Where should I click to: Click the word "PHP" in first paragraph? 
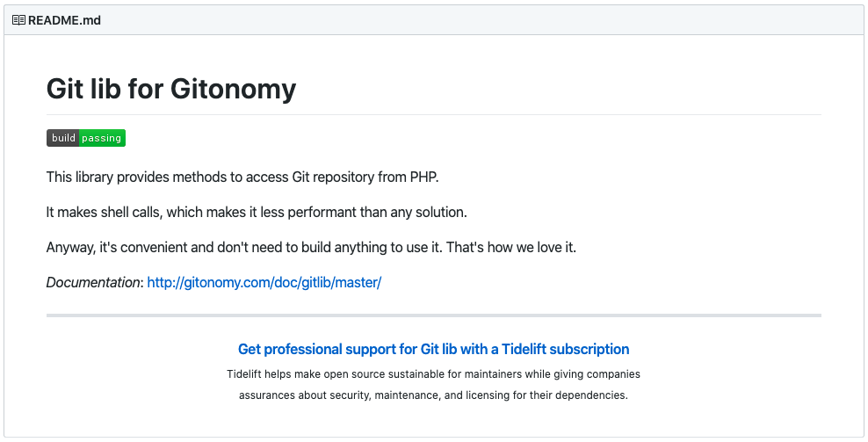423,178
